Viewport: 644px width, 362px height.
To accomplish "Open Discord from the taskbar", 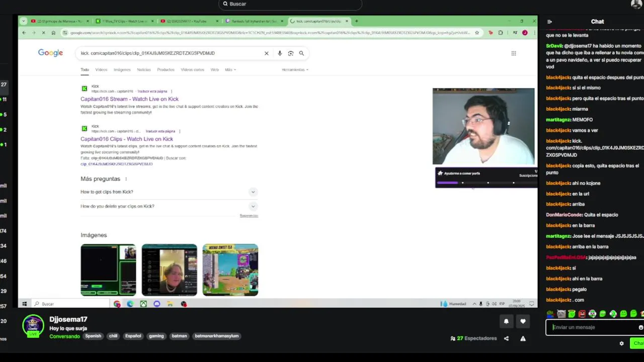I will [157, 304].
